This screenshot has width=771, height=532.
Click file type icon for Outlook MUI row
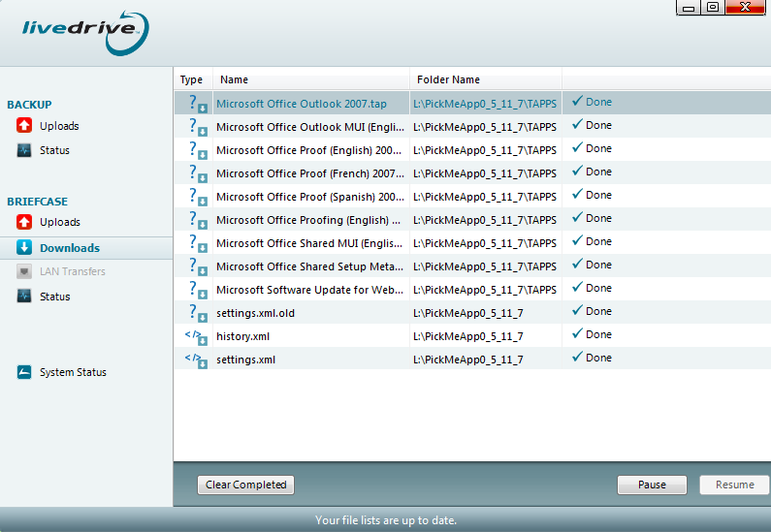[197, 127]
